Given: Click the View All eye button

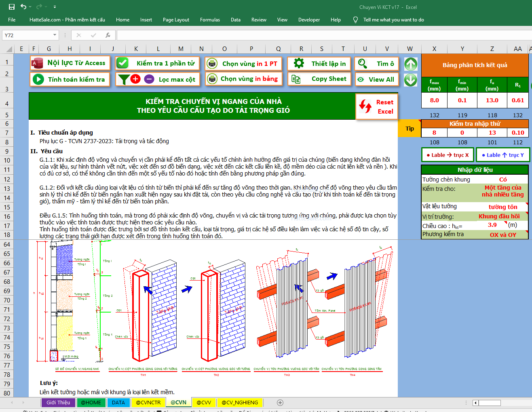Looking at the screenshot, I should point(377,79).
